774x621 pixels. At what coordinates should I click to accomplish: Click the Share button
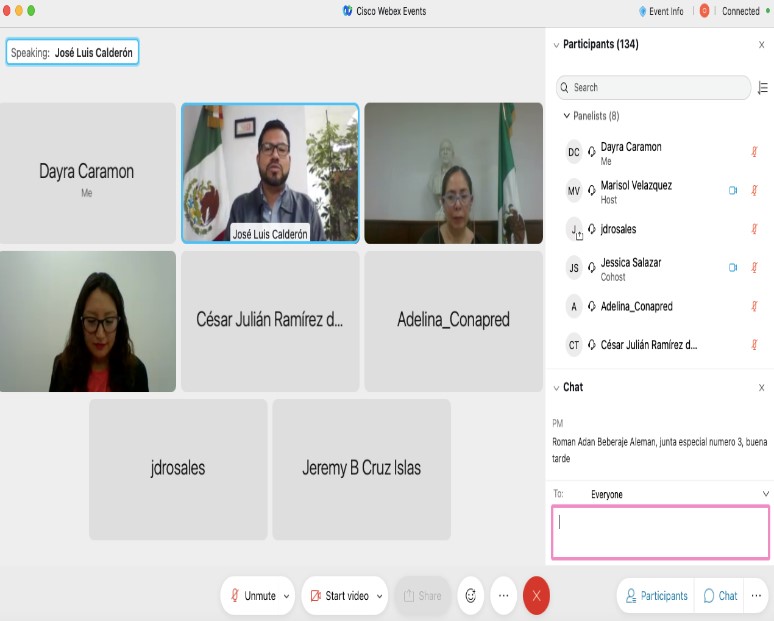click(x=423, y=595)
